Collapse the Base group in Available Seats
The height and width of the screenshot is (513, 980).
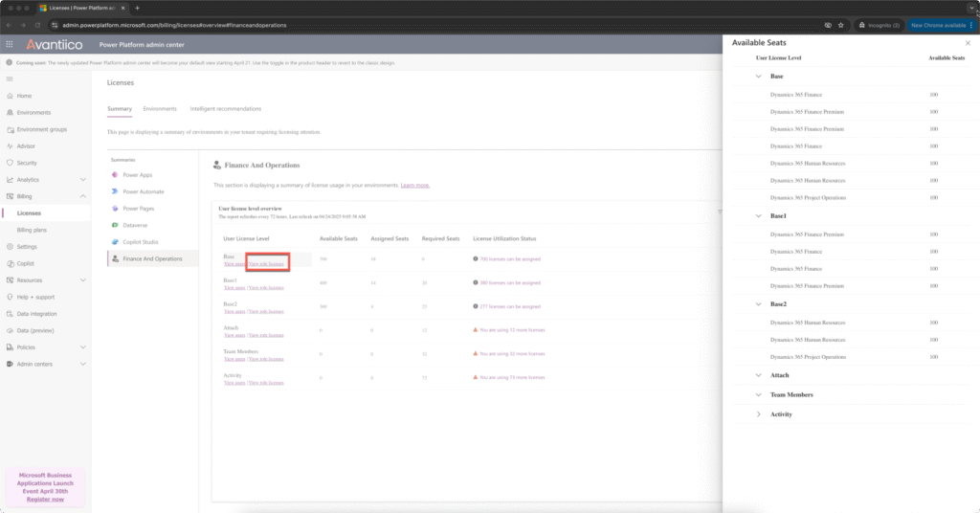[759, 77]
